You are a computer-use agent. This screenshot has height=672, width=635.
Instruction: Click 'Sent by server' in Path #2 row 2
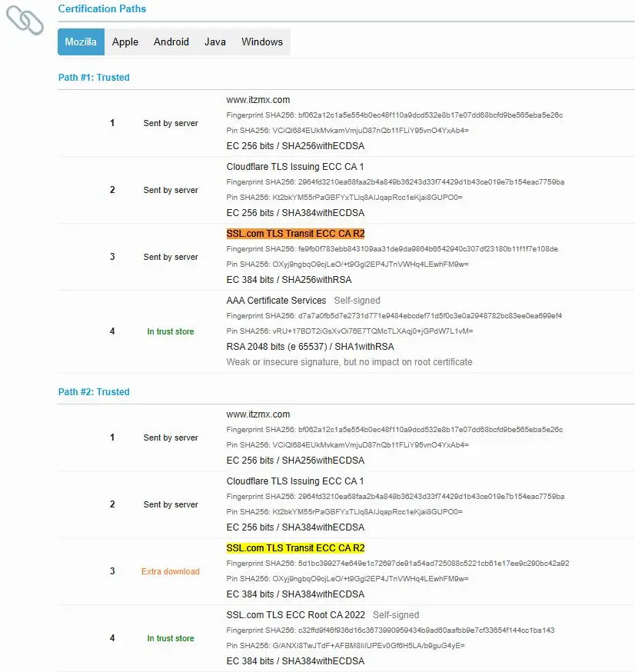[x=171, y=505]
